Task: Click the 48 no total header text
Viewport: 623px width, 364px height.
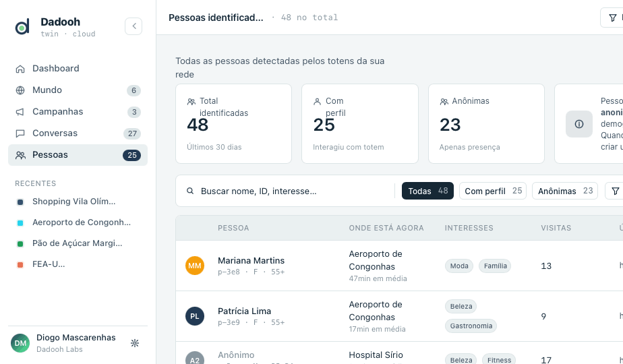Action: coord(309,18)
